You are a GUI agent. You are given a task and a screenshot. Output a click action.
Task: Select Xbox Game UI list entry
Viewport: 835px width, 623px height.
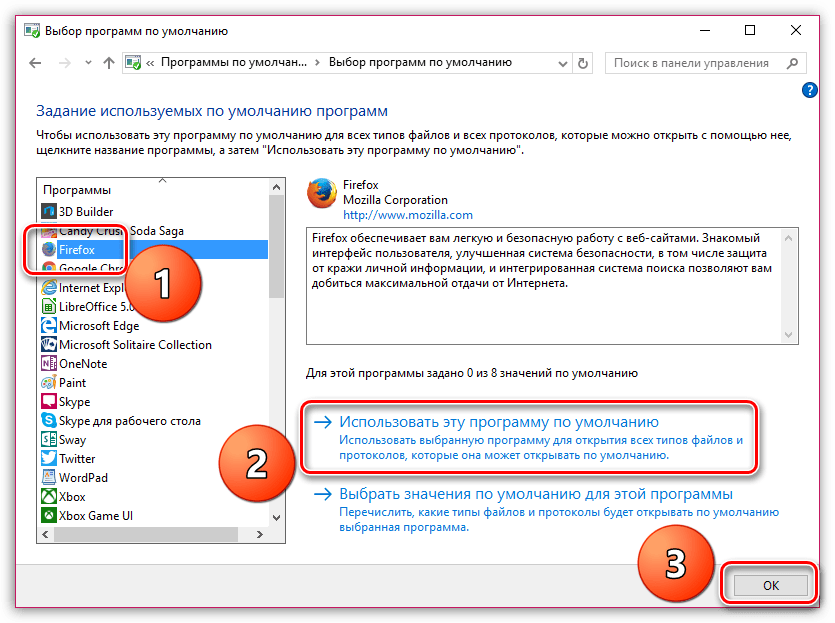tap(96, 515)
